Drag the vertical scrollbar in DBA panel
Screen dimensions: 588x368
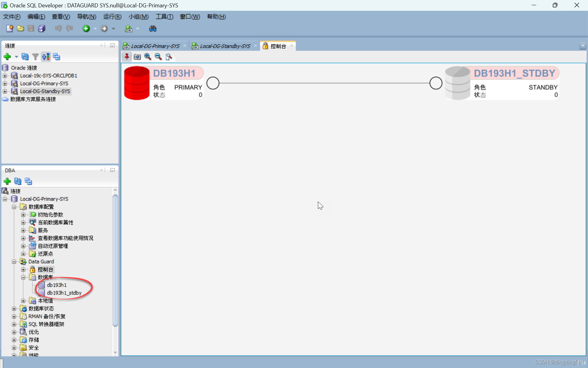click(115, 263)
